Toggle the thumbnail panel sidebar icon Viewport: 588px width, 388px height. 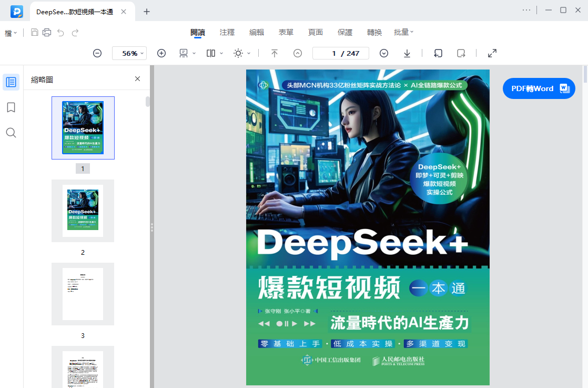11,82
